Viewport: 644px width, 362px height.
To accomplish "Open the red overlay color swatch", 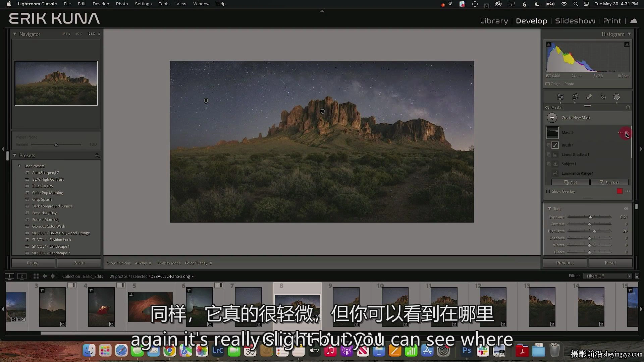I will coord(620,191).
